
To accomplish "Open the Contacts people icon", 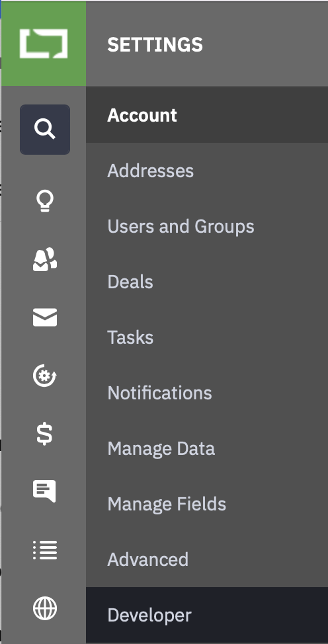I will [45, 259].
